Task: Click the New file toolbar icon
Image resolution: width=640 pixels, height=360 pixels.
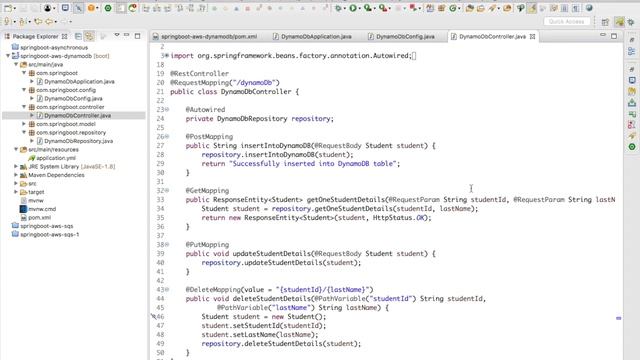Action: [8, 8]
